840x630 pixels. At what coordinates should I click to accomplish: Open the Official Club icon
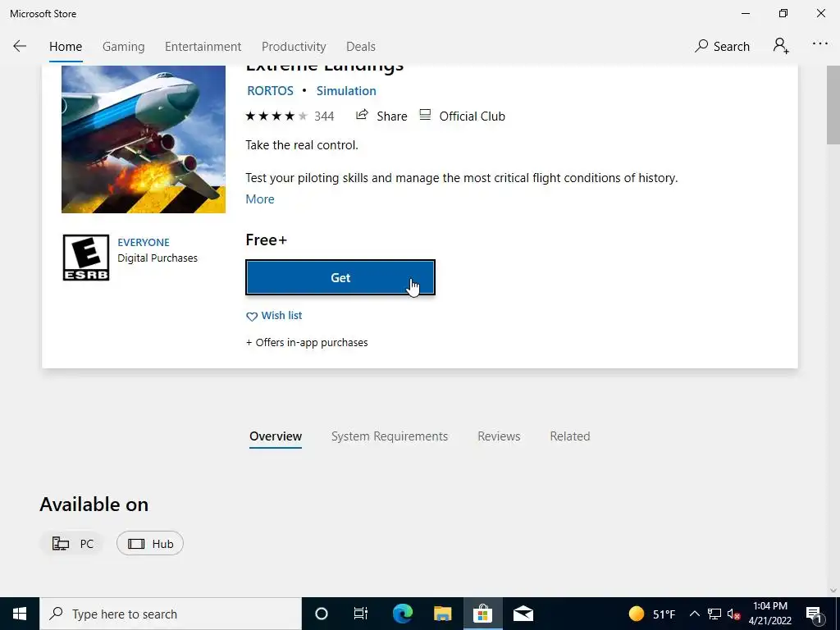pyautogui.click(x=425, y=115)
